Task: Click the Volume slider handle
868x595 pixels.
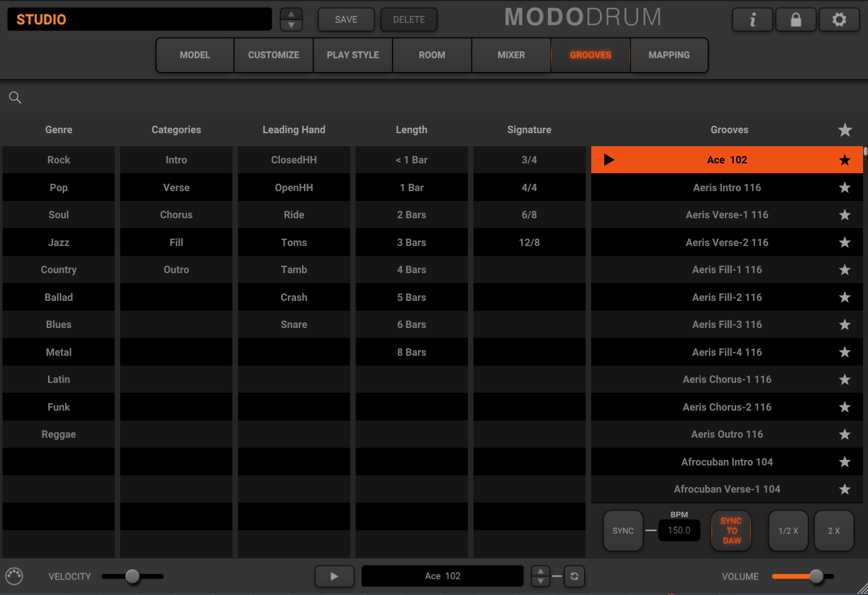Action: click(816, 576)
